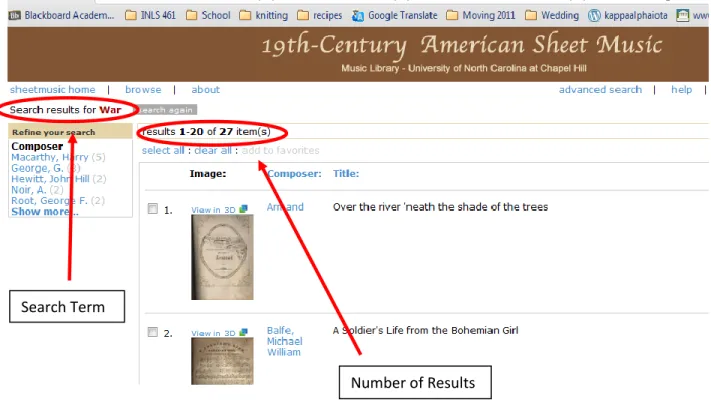
Task: Open the help page
Action: click(682, 90)
